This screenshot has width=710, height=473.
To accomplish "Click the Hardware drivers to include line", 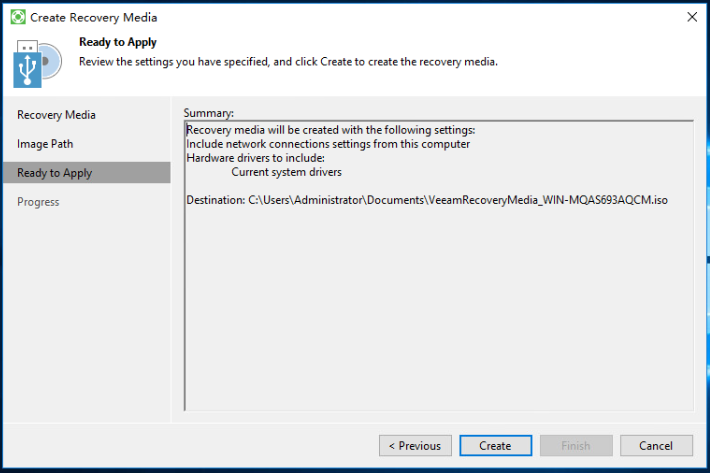I will pos(255,158).
